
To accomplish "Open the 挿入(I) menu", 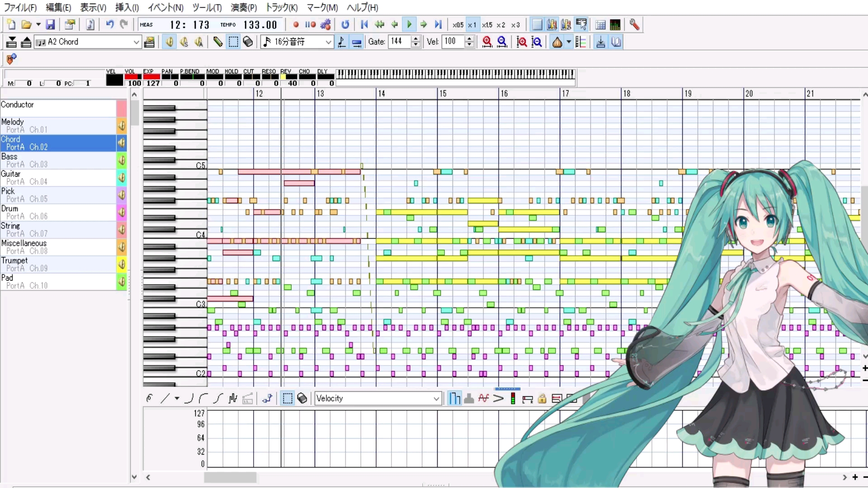I will pyautogui.click(x=127, y=8).
